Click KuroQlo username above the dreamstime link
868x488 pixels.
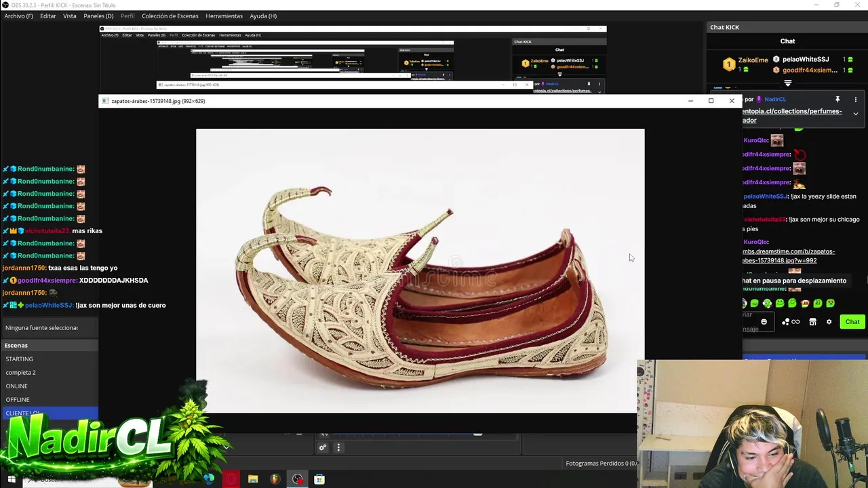coord(755,242)
